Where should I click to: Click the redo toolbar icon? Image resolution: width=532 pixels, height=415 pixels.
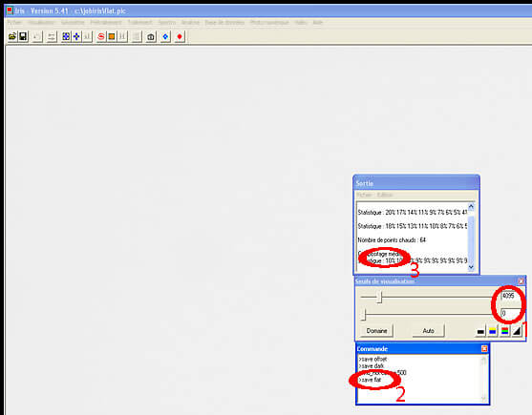[52, 36]
